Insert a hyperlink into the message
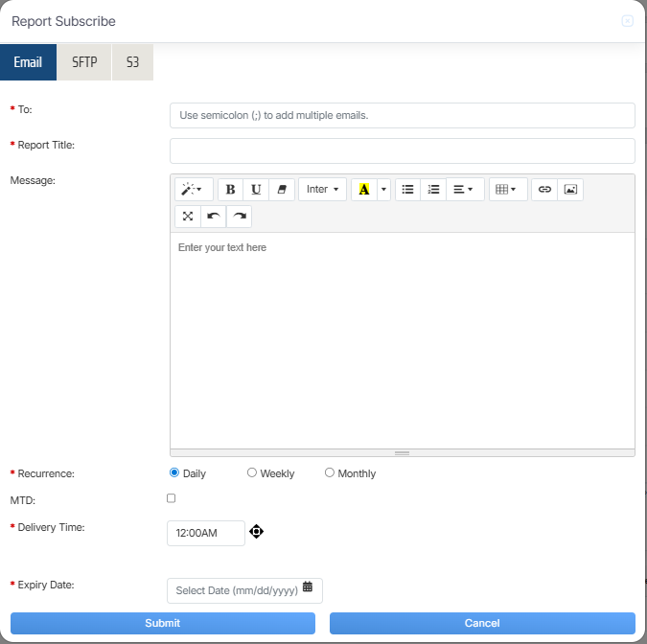Screen dimensions: 647x644 [x=544, y=190]
